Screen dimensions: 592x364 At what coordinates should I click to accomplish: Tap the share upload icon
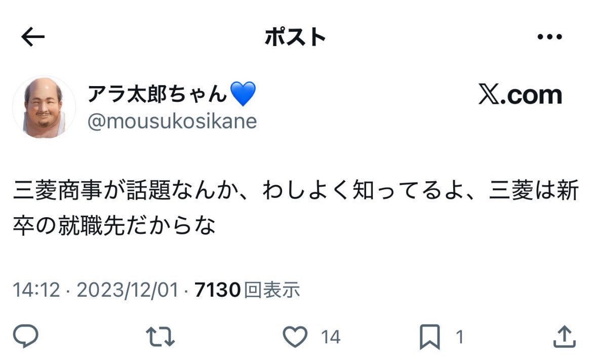click(563, 337)
